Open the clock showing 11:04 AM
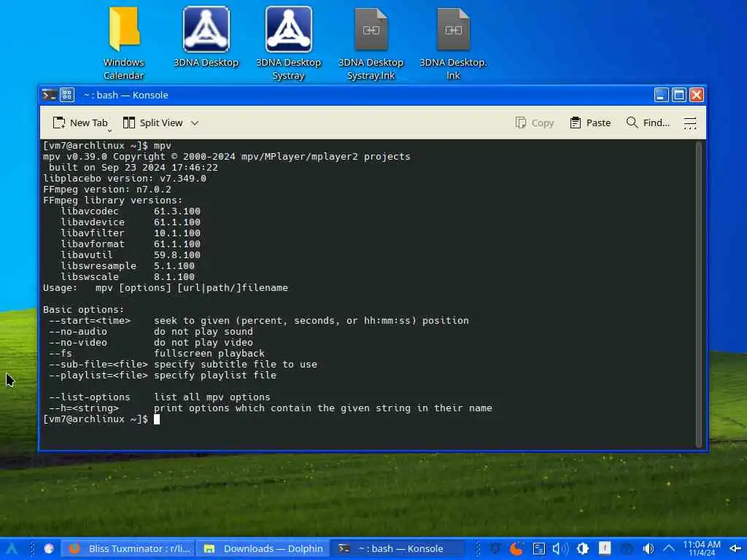Image resolution: width=747 pixels, height=560 pixels. coord(701,548)
